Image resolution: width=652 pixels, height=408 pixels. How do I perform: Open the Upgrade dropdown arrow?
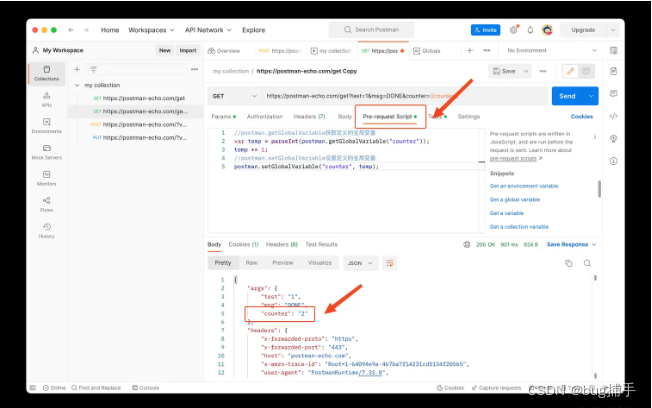point(612,30)
